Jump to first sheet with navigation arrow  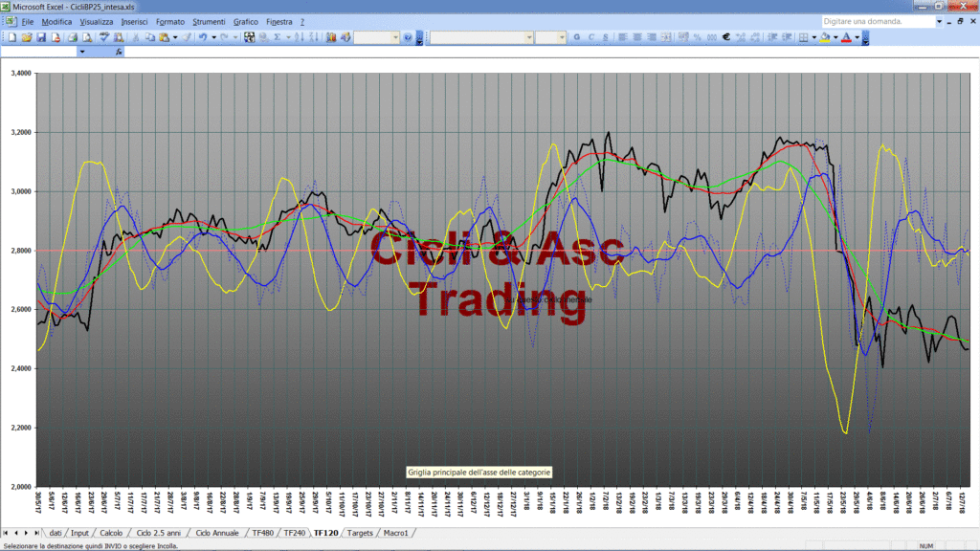tap(6, 533)
